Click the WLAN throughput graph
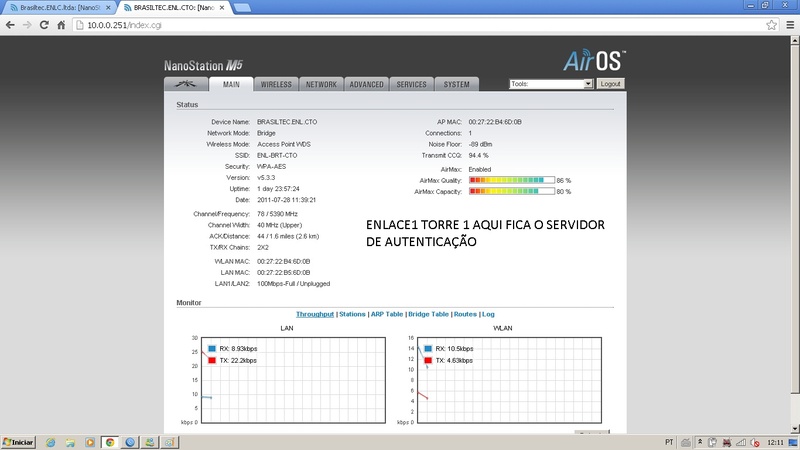This screenshot has height=450, width=800. tap(509, 380)
